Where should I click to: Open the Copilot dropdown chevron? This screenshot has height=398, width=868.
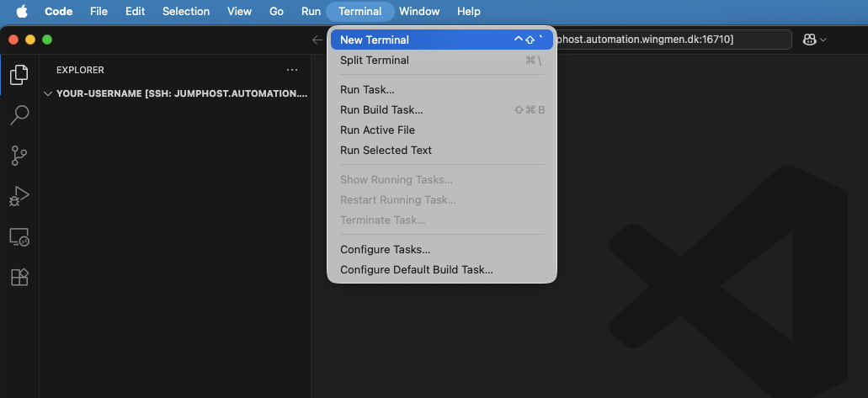click(823, 40)
